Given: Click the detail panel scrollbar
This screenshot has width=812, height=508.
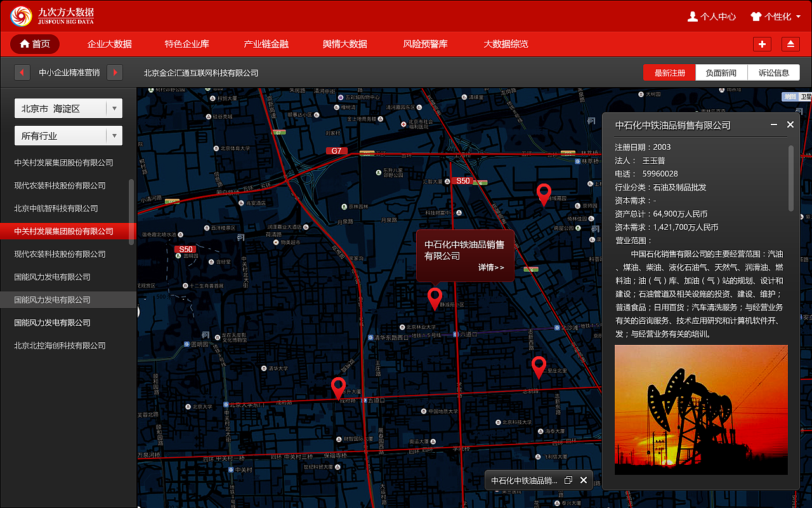Looking at the screenshot, I should (x=791, y=178).
